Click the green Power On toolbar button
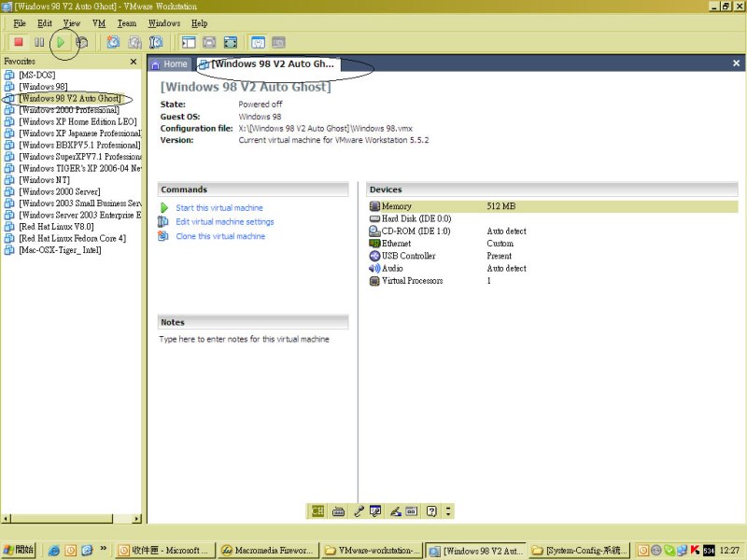 click(x=61, y=42)
